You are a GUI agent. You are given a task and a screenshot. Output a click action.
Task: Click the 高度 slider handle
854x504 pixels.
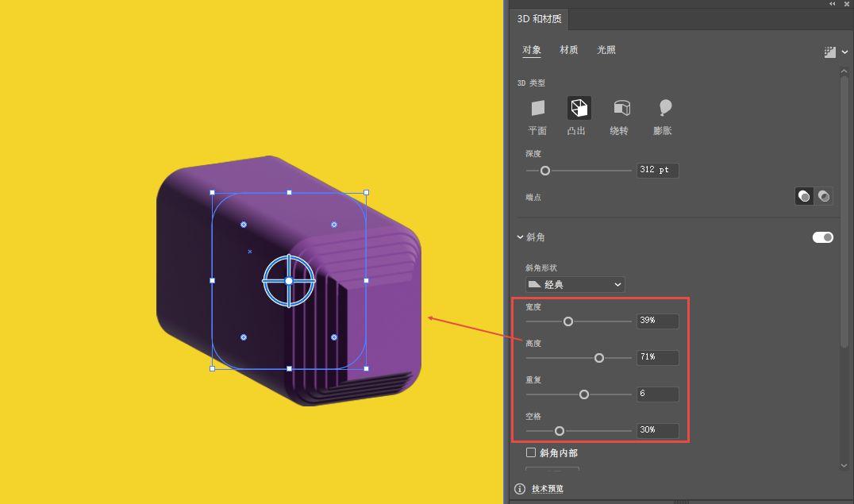click(x=599, y=358)
